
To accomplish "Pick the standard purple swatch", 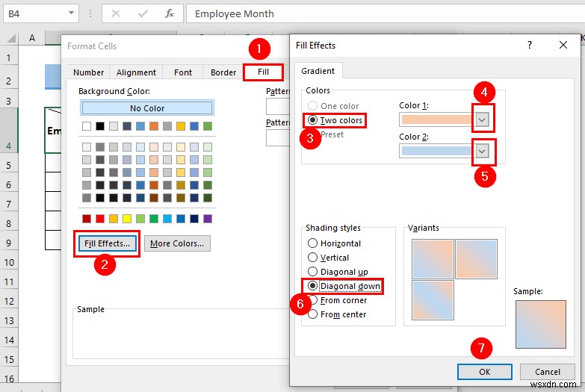I will click(x=208, y=219).
